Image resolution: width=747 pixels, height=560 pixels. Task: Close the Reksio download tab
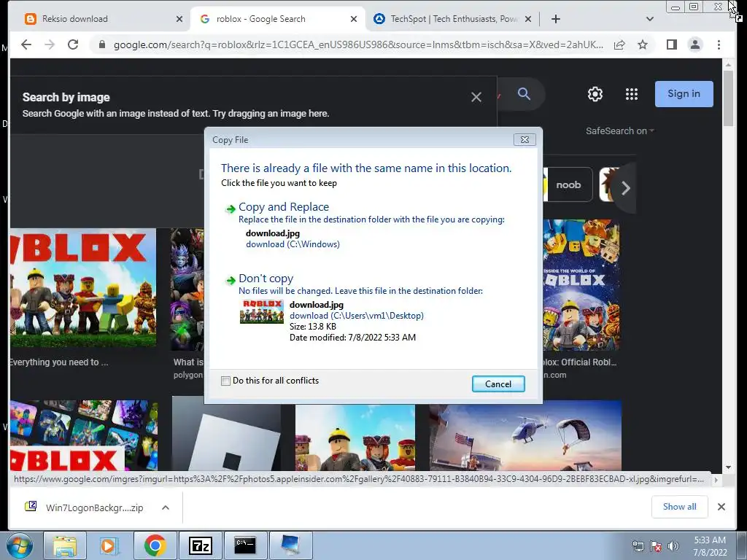(x=179, y=19)
